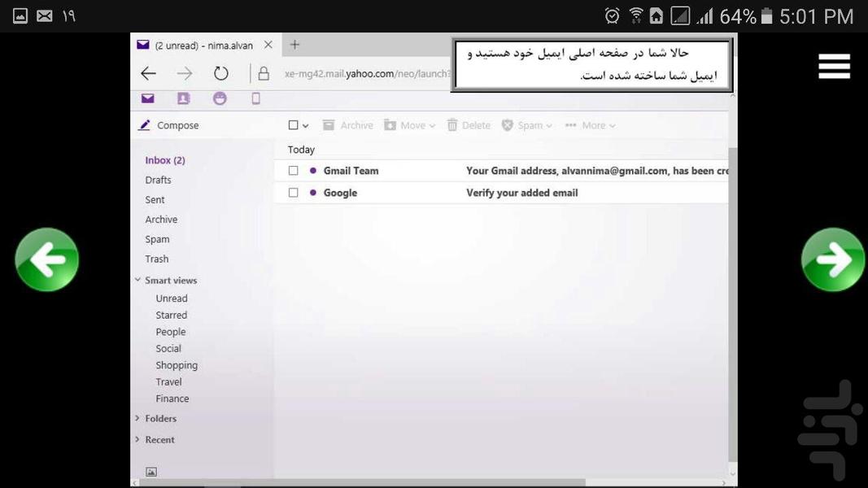The width and height of the screenshot is (868, 488).
Task: Go to previous slide with green left arrow
Action: (x=47, y=259)
